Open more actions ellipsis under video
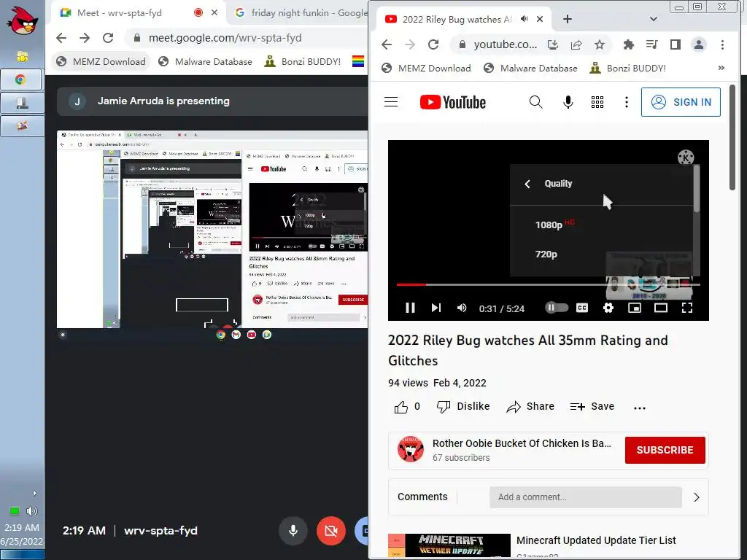The height and width of the screenshot is (560, 747). [x=640, y=408]
